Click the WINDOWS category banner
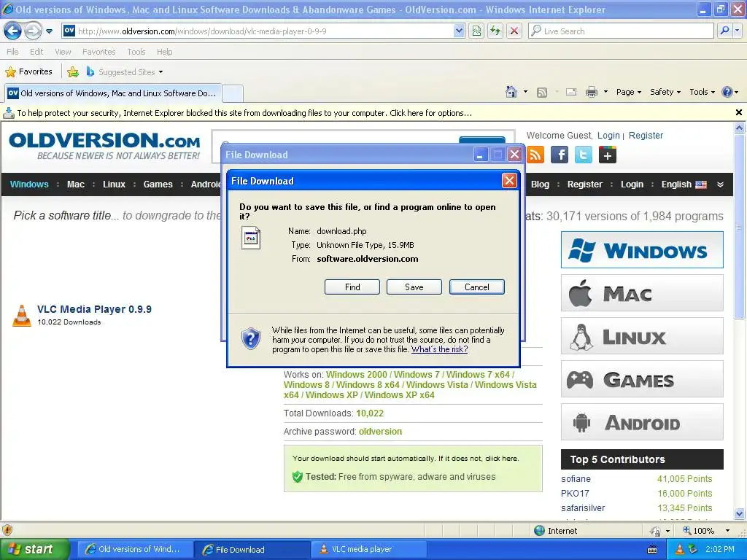 click(x=642, y=250)
